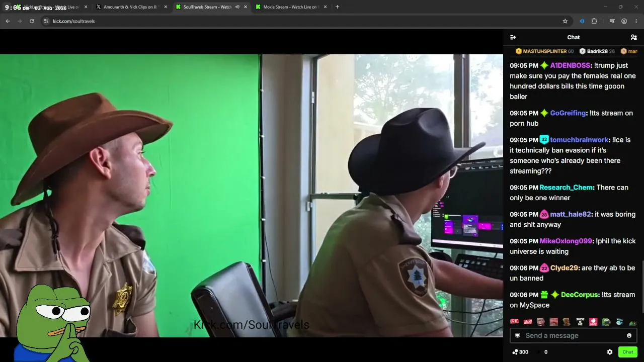
Task: Open GoGreifing's chat profile
Action: click(568, 113)
